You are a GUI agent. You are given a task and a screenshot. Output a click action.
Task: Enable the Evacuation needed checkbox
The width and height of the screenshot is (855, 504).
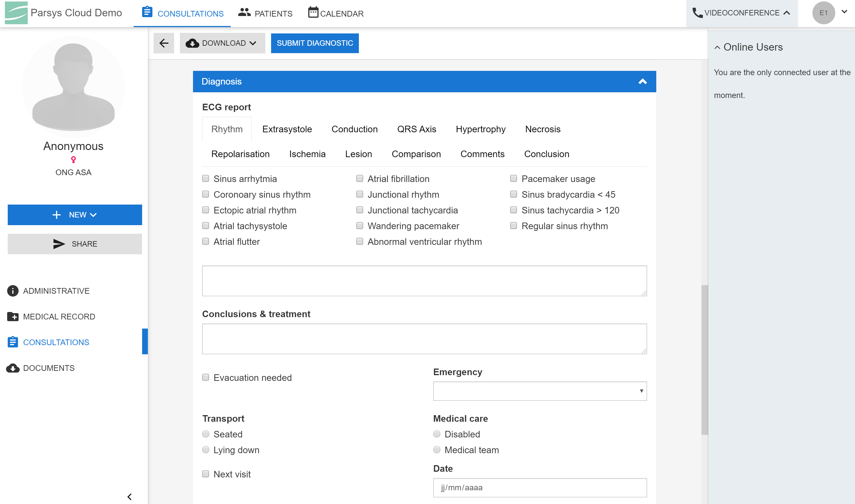206,377
